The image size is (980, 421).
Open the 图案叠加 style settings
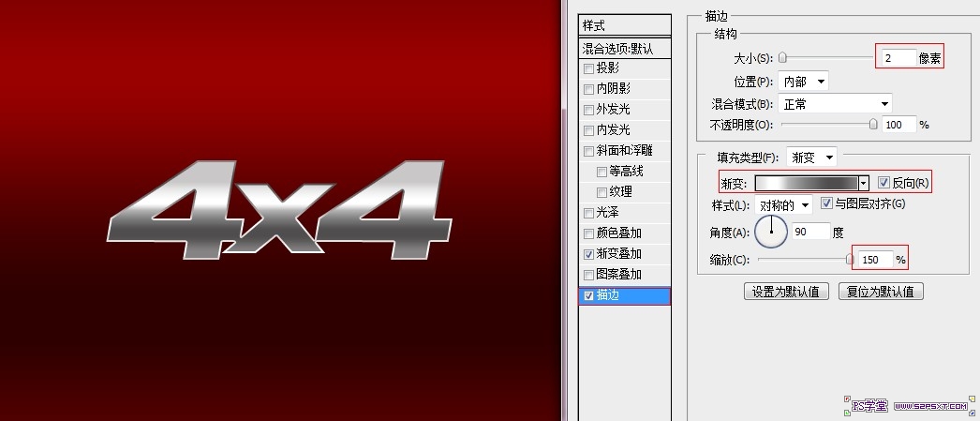point(618,275)
